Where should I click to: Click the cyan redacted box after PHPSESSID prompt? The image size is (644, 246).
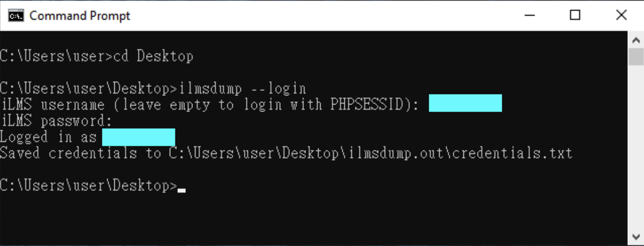pyautogui.click(x=465, y=103)
